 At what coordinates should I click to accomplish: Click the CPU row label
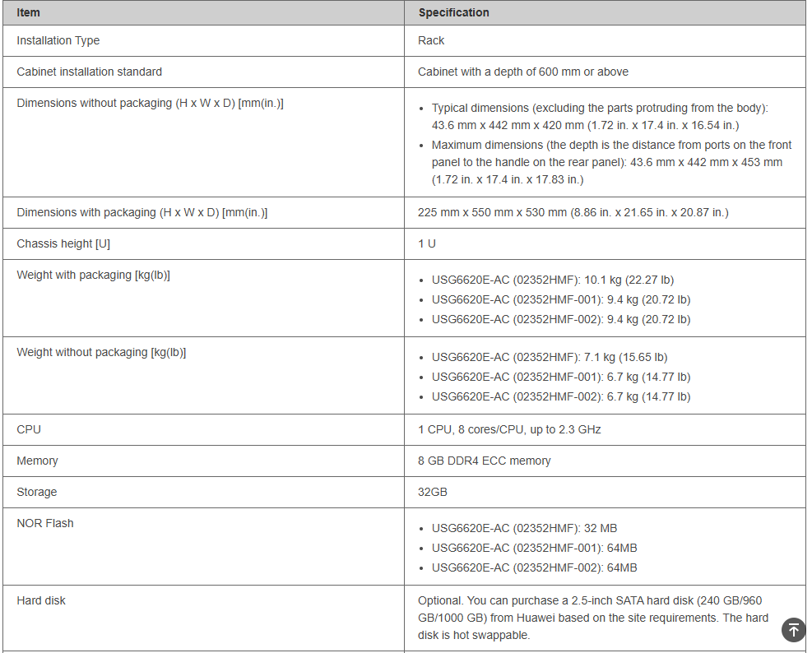[x=29, y=429]
